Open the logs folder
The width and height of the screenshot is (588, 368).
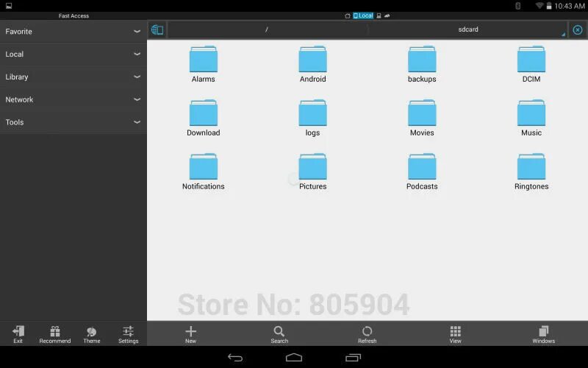click(313, 118)
